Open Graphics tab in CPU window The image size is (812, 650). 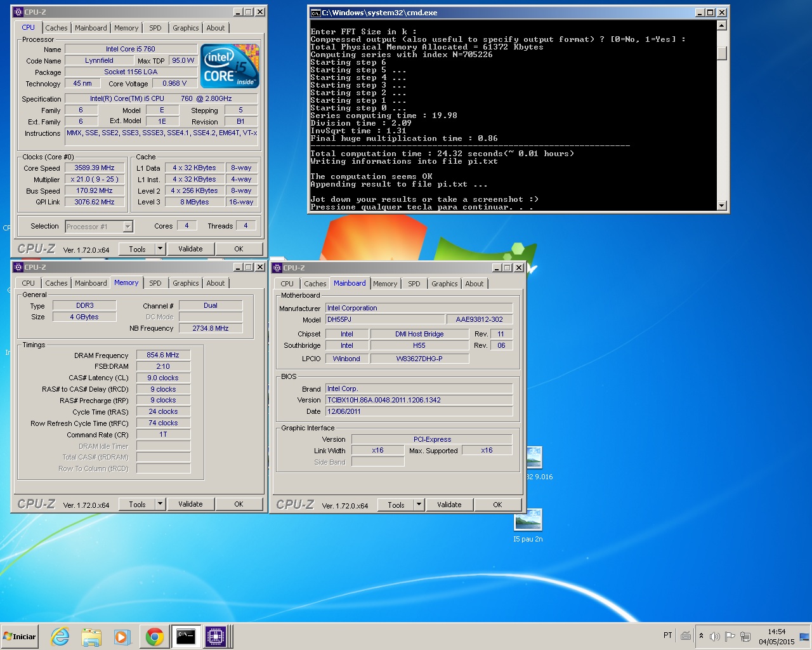[x=186, y=28]
